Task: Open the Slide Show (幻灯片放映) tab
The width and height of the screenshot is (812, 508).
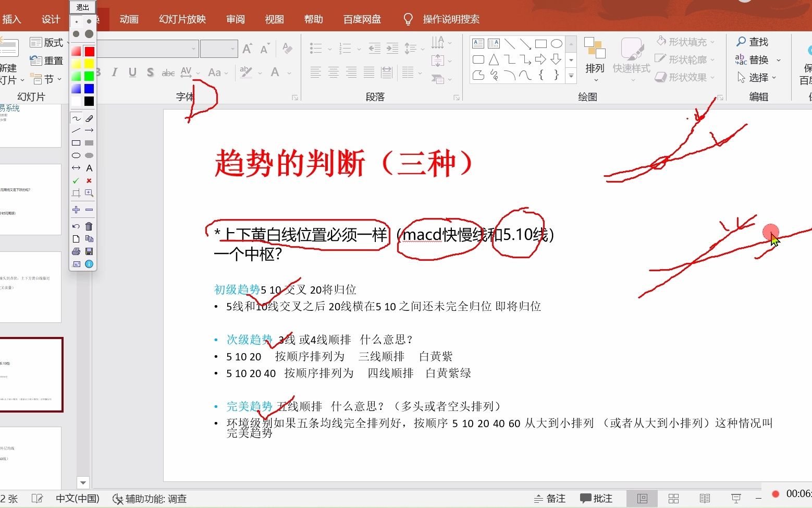Action: [182, 19]
